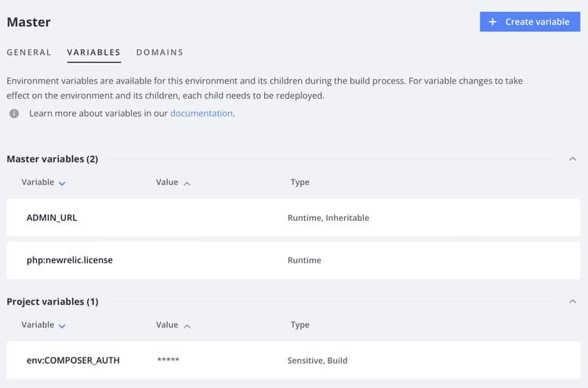
Task: Click the Type header in Master variables
Action: tap(299, 183)
